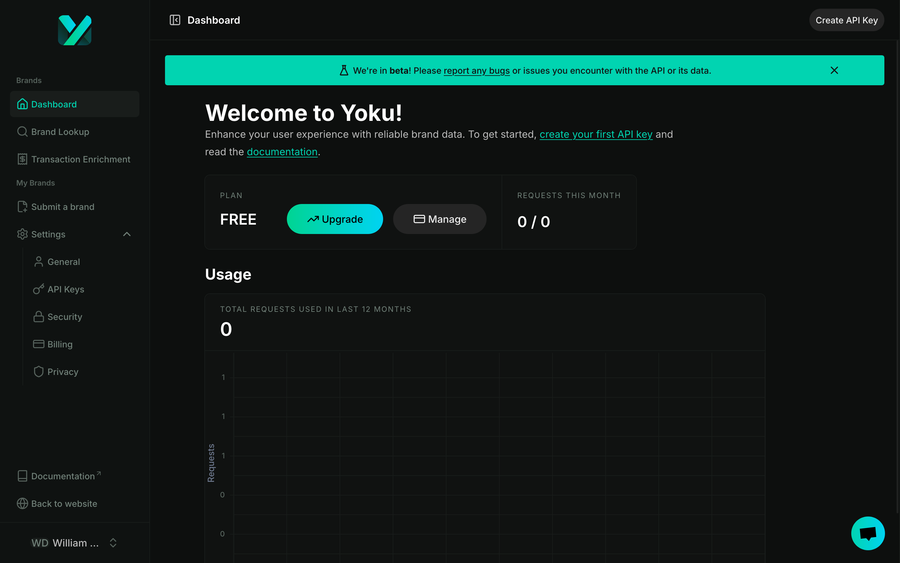Image resolution: width=900 pixels, height=563 pixels.
Task: Click the 'Welcome to Yoku!' heading
Action: (x=304, y=113)
